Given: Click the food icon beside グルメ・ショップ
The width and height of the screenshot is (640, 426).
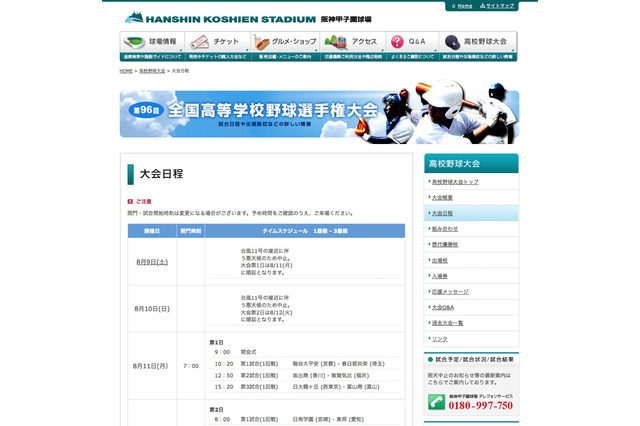Looking at the screenshot, I should (x=261, y=42).
